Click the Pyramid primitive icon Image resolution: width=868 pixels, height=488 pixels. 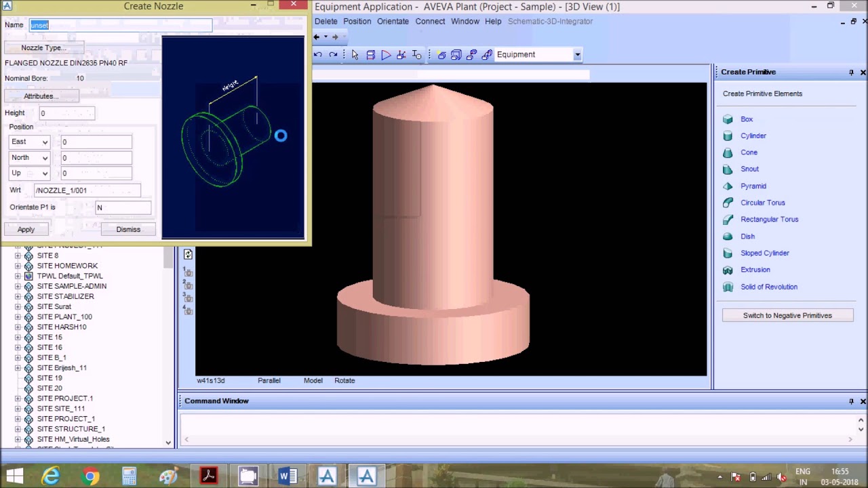(728, 186)
